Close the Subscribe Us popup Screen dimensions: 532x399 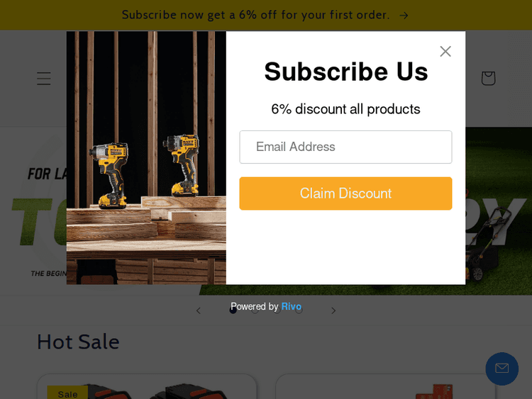[445, 52]
